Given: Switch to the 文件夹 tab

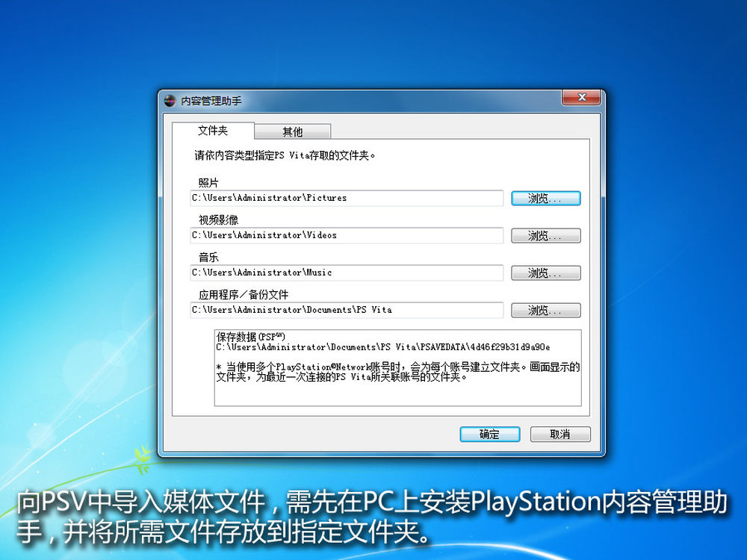Looking at the screenshot, I should point(213,131).
